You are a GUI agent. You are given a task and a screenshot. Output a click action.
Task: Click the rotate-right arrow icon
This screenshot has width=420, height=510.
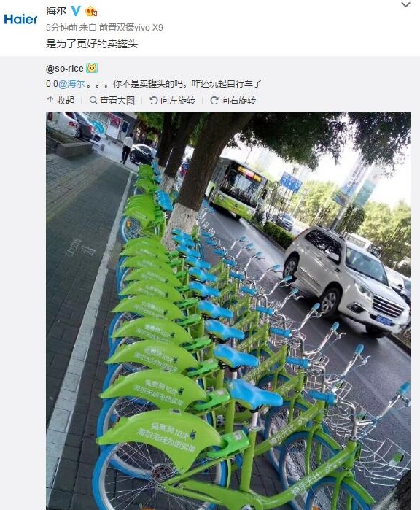214,100
